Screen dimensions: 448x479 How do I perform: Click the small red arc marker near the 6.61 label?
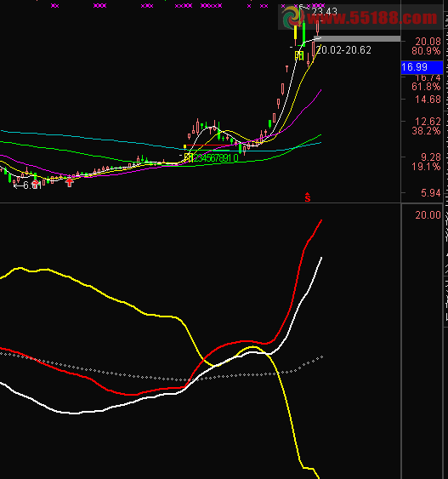(x=36, y=184)
